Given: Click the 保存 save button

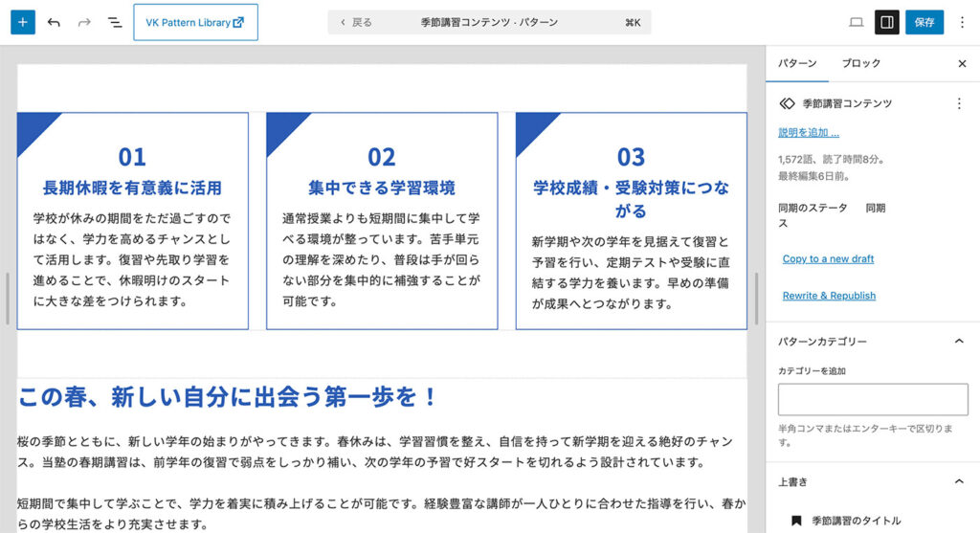Looking at the screenshot, I should (x=924, y=22).
